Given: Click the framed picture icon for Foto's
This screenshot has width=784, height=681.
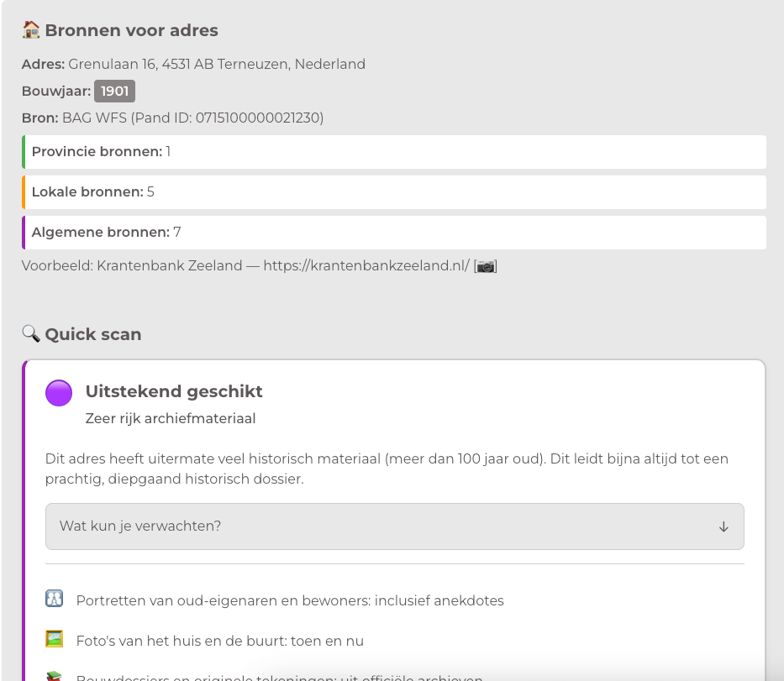Looking at the screenshot, I should [x=55, y=640].
